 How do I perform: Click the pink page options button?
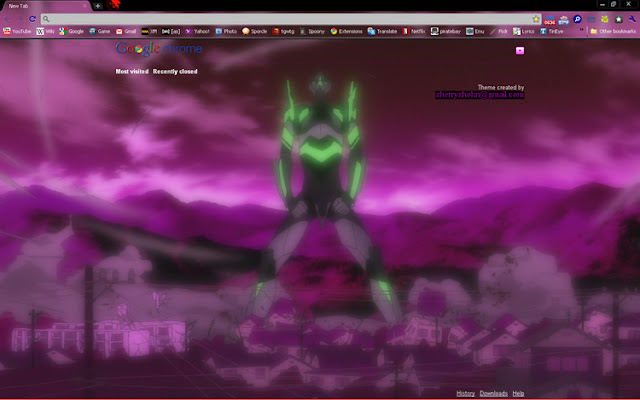pos(520,51)
